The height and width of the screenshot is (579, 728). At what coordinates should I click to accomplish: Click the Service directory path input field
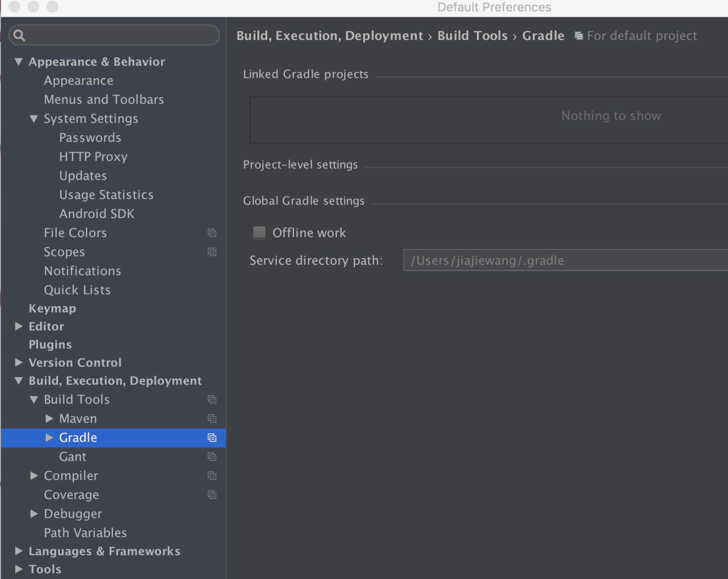click(x=564, y=260)
